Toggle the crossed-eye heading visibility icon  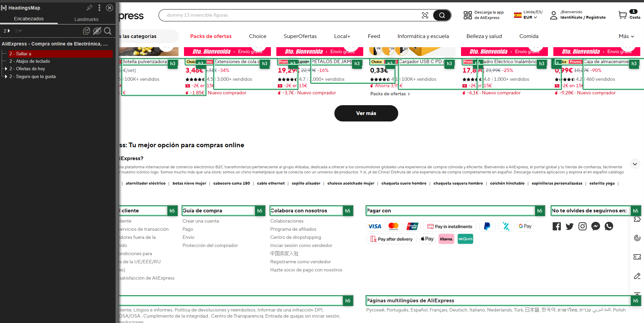97,31
